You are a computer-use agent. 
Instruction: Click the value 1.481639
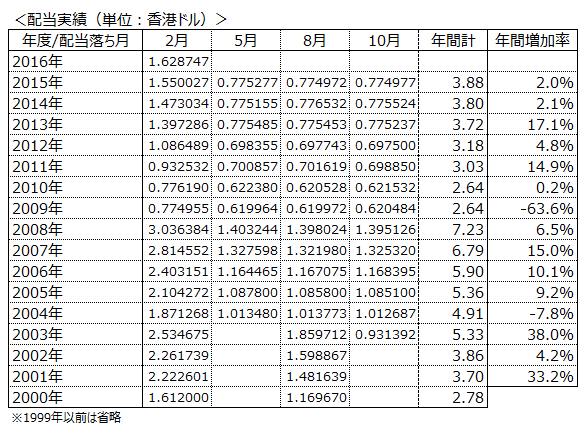click(316, 376)
